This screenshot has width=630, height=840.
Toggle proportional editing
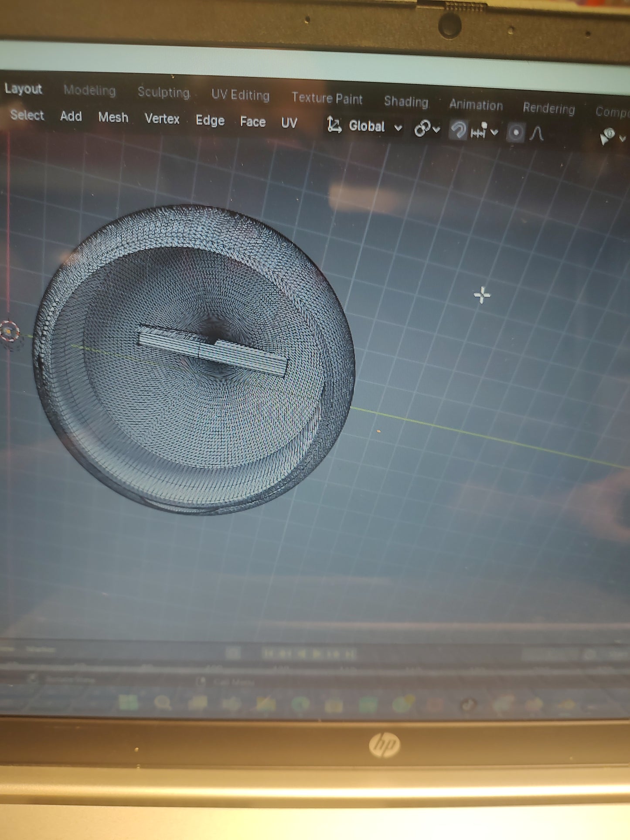coord(515,133)
